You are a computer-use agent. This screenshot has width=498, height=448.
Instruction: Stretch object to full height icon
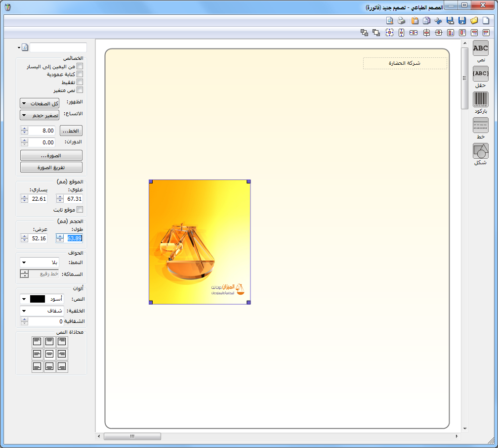coord(402,33)
